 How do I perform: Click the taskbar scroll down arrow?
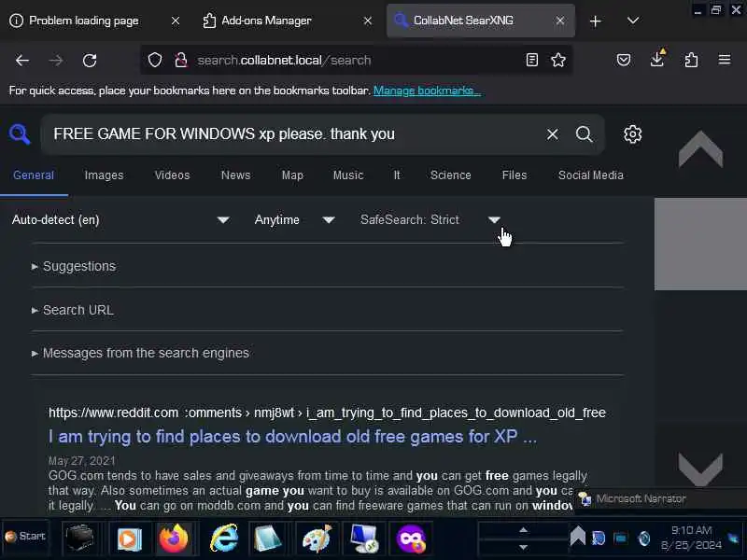pyautogui.click(x=523, y=547)
